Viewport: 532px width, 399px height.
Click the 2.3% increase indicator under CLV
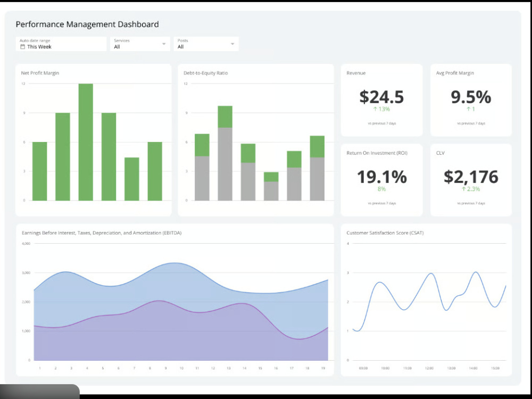pyautogui.click(x=471, y=189)
